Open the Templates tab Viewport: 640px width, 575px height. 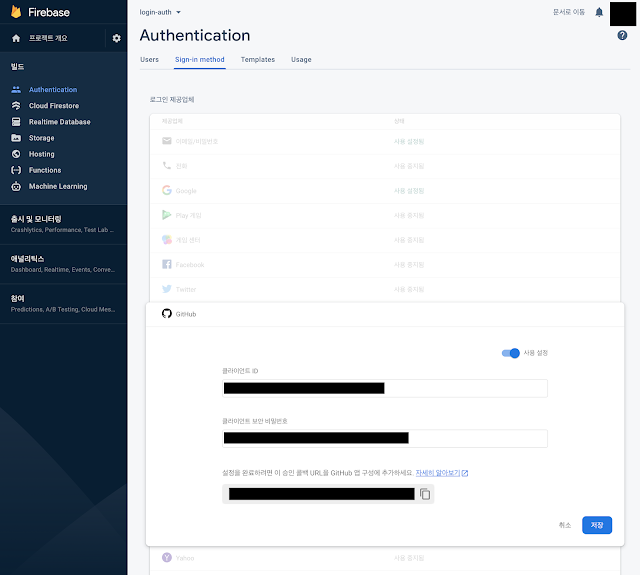coord(258,60)
